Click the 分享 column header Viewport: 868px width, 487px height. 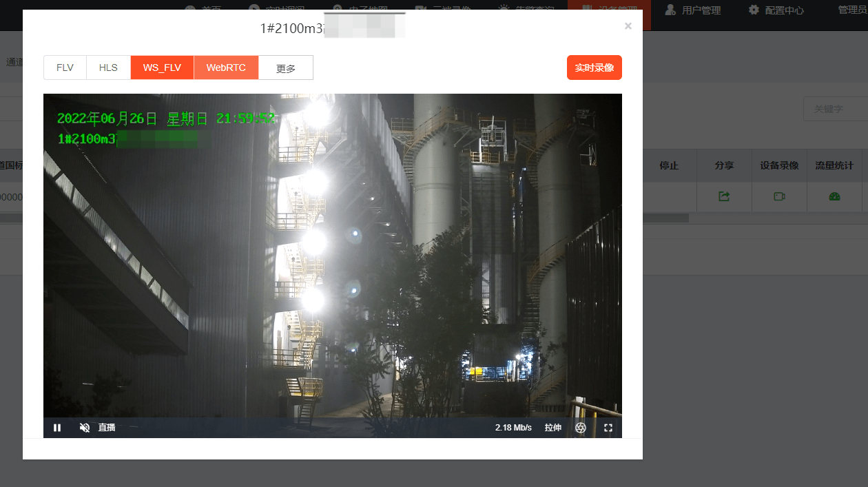[x=724, y=165]
